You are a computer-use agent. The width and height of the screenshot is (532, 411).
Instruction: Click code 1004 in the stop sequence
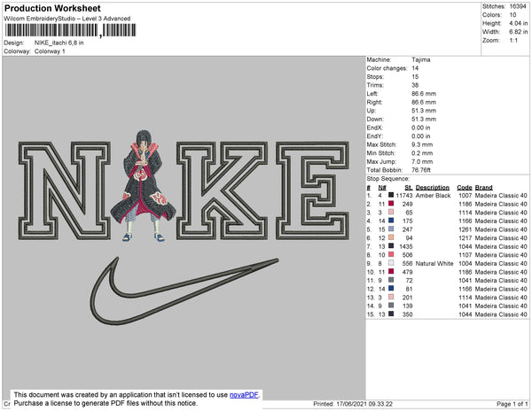[x=465, y=263]
